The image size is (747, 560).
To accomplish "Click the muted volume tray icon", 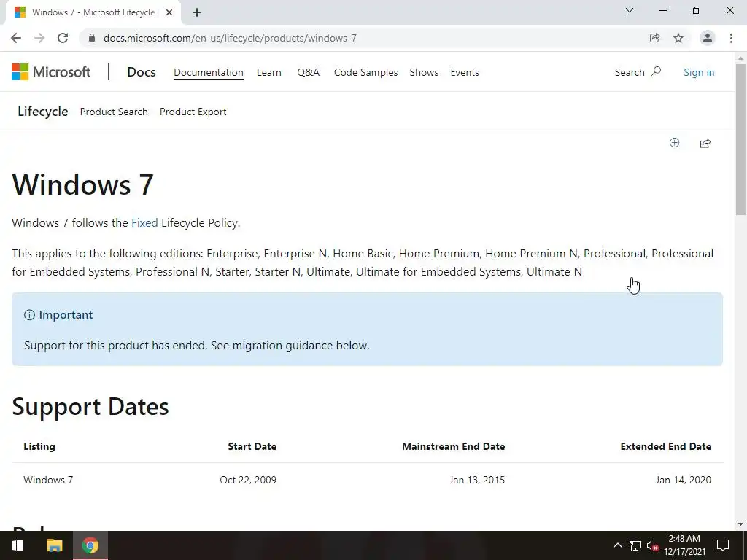I will click(x=652, y=545).
